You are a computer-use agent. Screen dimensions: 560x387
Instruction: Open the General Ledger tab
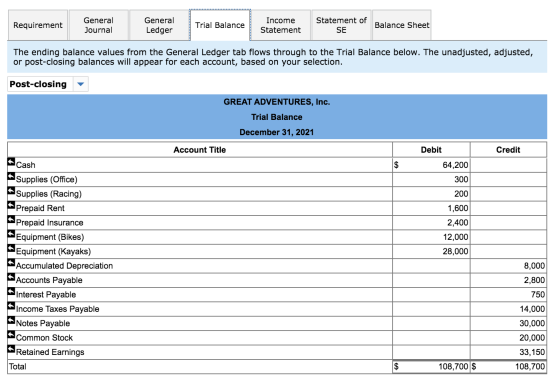pyautogui.click(x=159, y=25)
